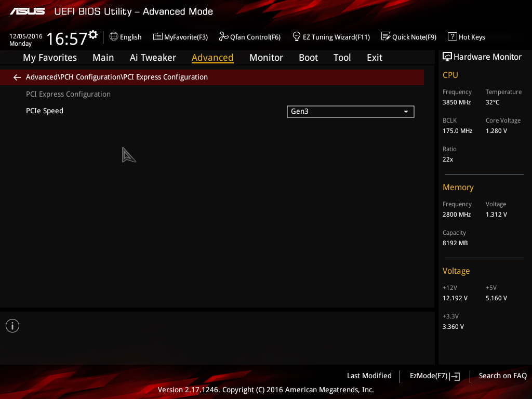Viewport: 532px width, 399px height.
Task: Open the clock settings gear icon
Action: (x=93, y=35)
